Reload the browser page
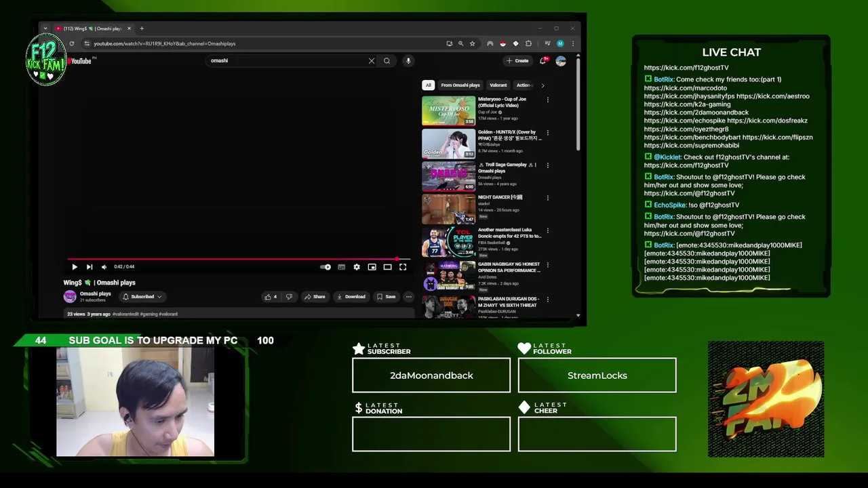Viewport: 868px width, 488px height. 71,43
